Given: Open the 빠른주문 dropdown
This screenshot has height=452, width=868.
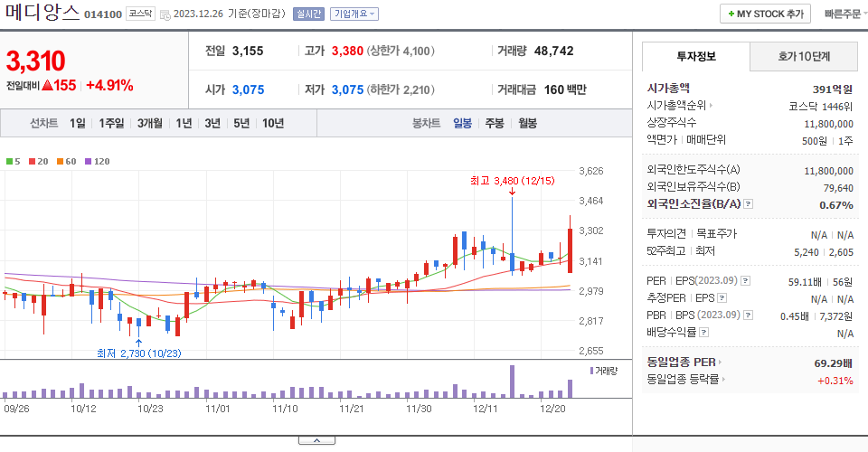Looking at the screenshot, I should 845,14.
